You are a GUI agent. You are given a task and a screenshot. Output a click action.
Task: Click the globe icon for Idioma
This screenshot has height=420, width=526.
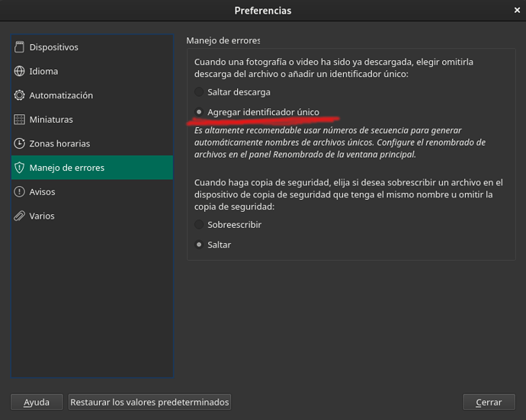point(20,72)
